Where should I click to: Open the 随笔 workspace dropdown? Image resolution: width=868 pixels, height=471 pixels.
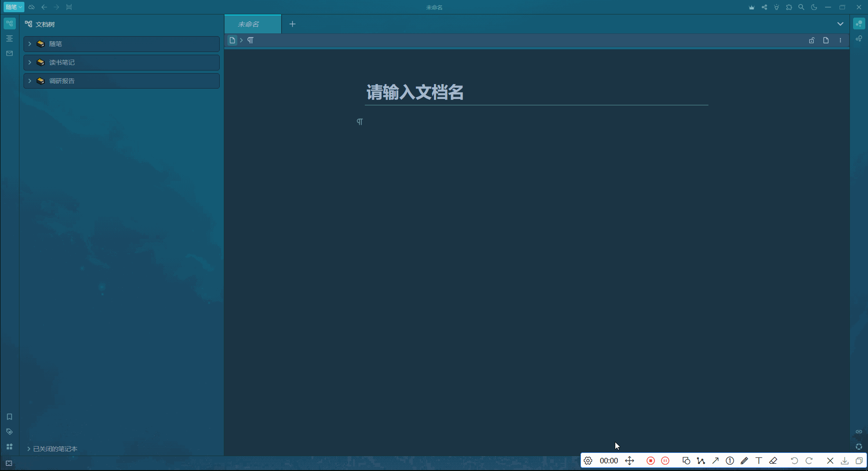pos(13,7)
